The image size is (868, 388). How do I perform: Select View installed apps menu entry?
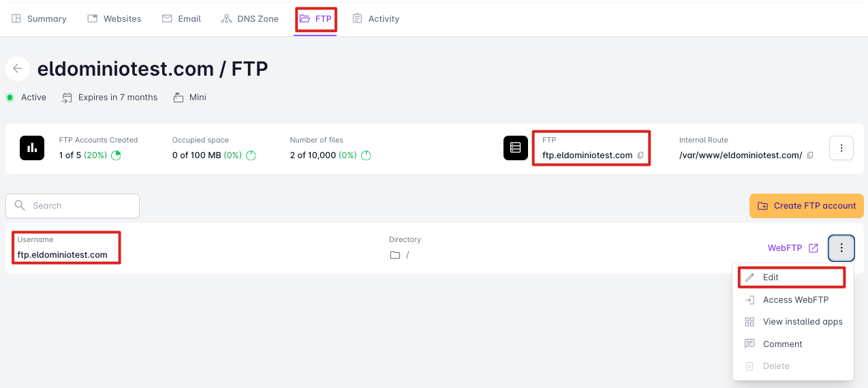pos(802,322)
